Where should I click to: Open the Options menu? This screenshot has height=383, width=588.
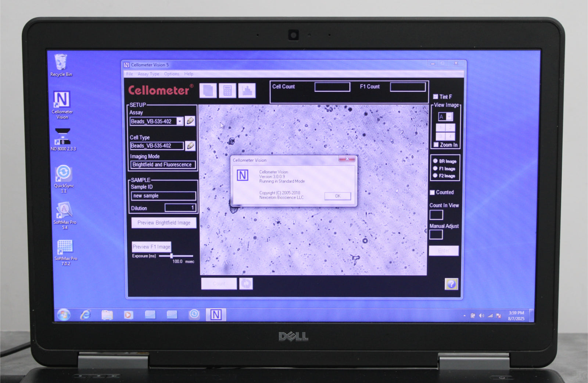point(172,74)
